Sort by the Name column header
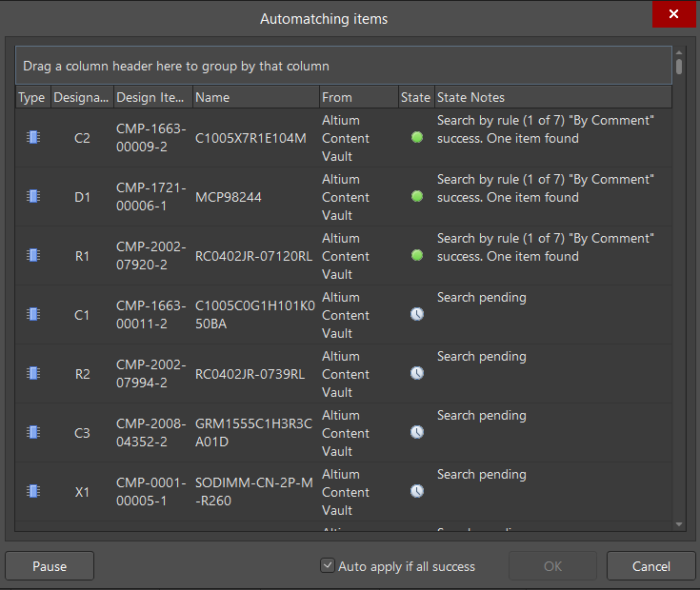This screenshot has width=700, height=590. click(x=256, y=97)
